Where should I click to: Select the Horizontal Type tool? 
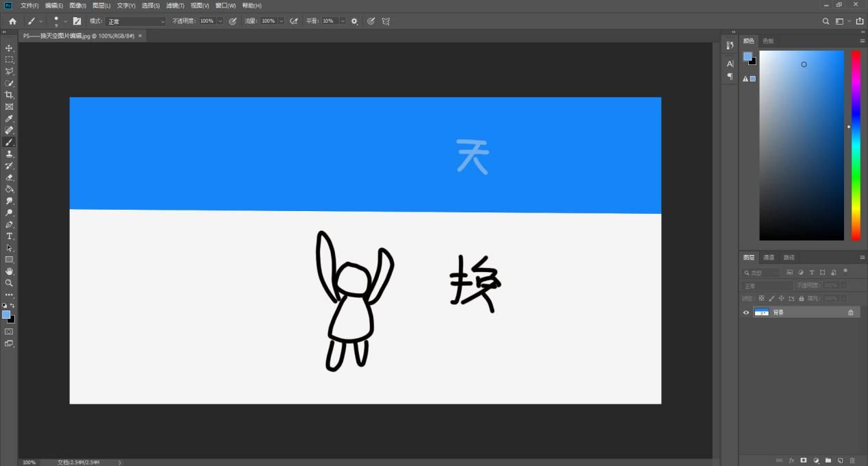click(x=9, y=236)
